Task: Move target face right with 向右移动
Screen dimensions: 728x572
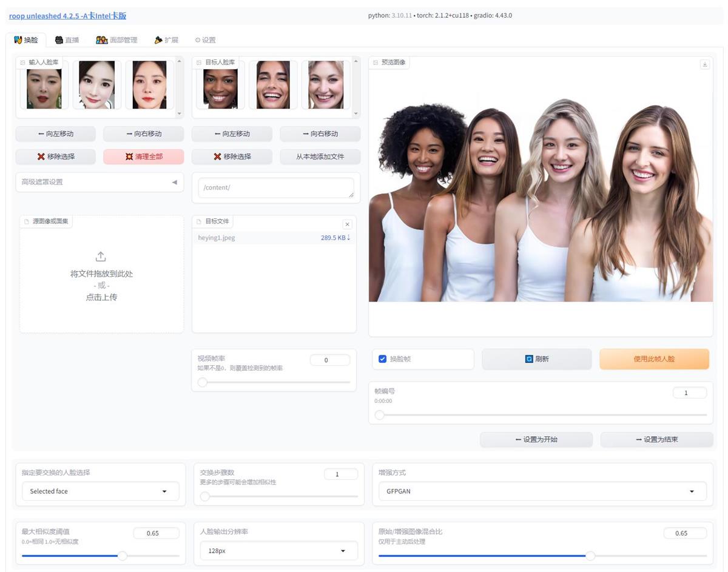Action: tap(320, 133)
